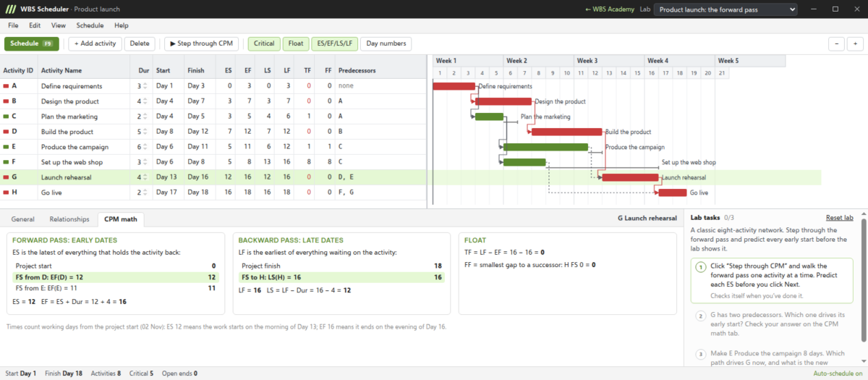Viewport: 868px width, 380px height.
Task: Switch to the Relationships tab
Action: pos(69,219)
